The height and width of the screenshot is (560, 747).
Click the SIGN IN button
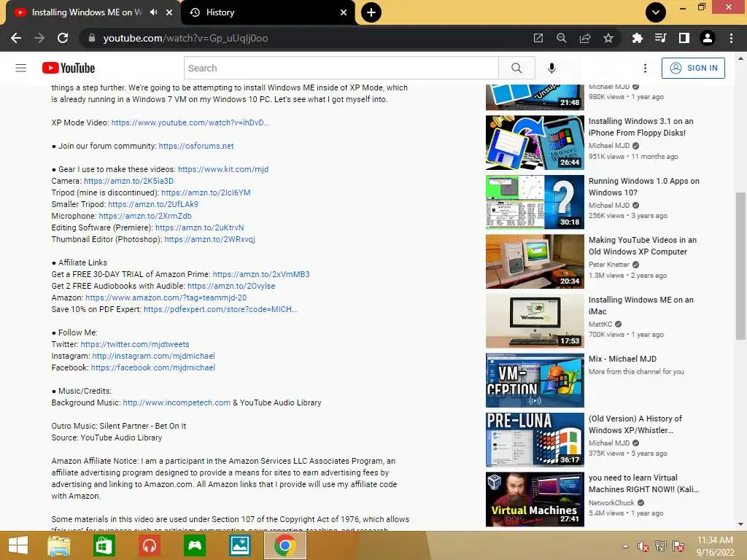pyautogui.click(x=693, y=68)
